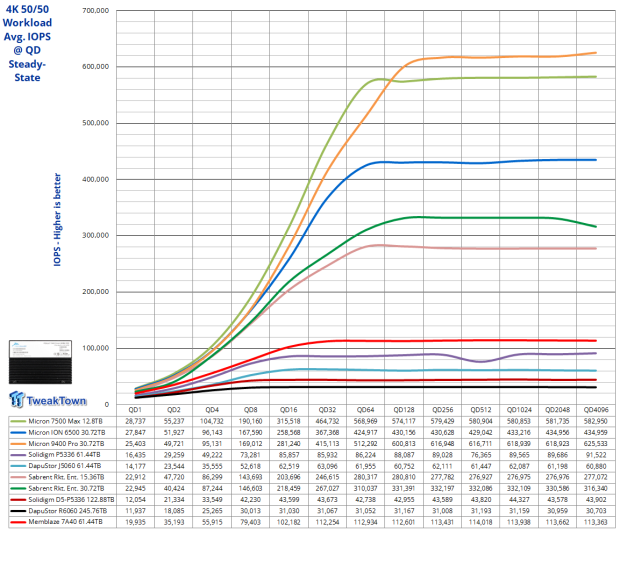Click the red Memblaze 7A40 legend swatch
This screenshot has height=568, width=620.
point(18,522)
